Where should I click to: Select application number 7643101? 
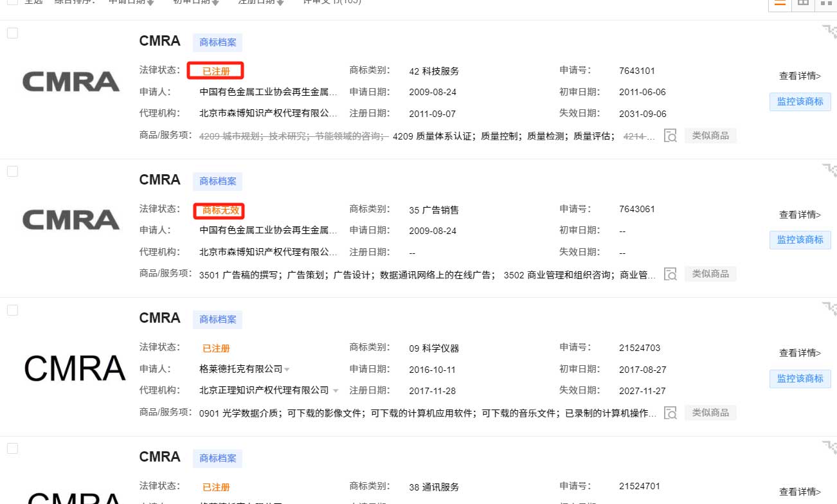pyautogui.click(x=637, y=71)
